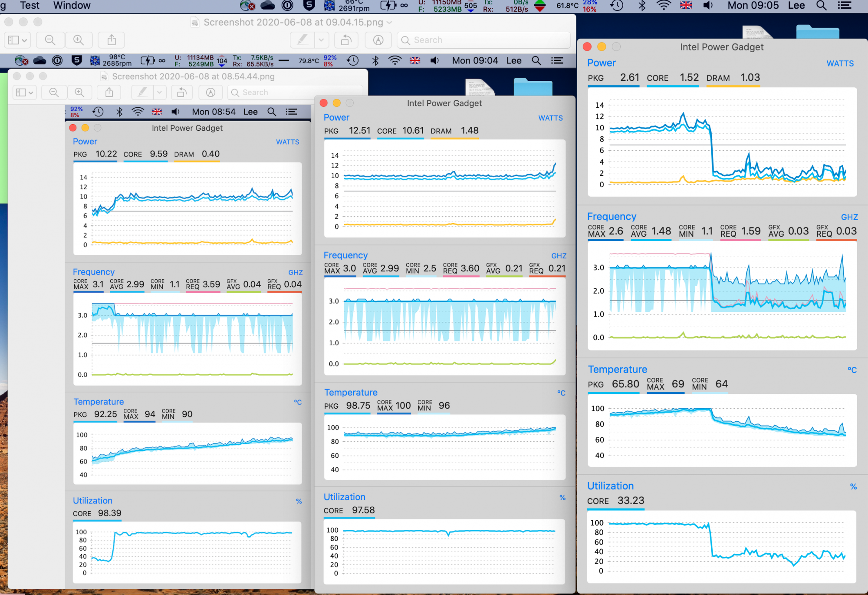
Task: Click the battery charging icon in the top menu bar
Action: (x=388, y=5)
